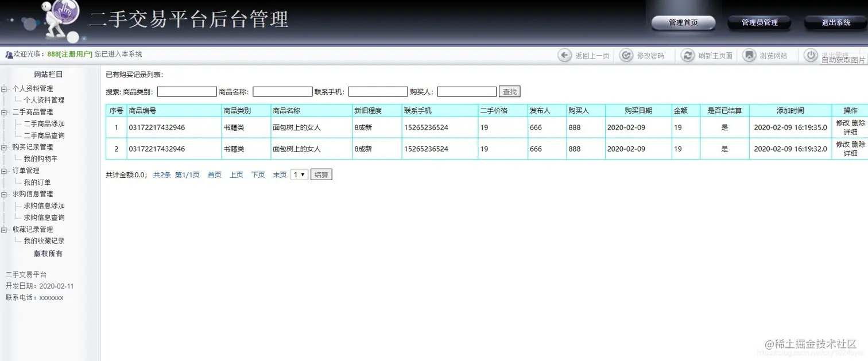Click the 新旧程度 column header

[377, 110]
